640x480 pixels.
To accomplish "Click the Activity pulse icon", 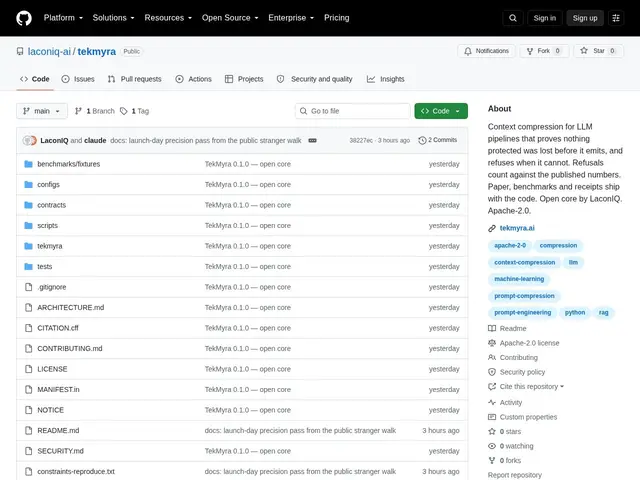I will tap(492, 402).
